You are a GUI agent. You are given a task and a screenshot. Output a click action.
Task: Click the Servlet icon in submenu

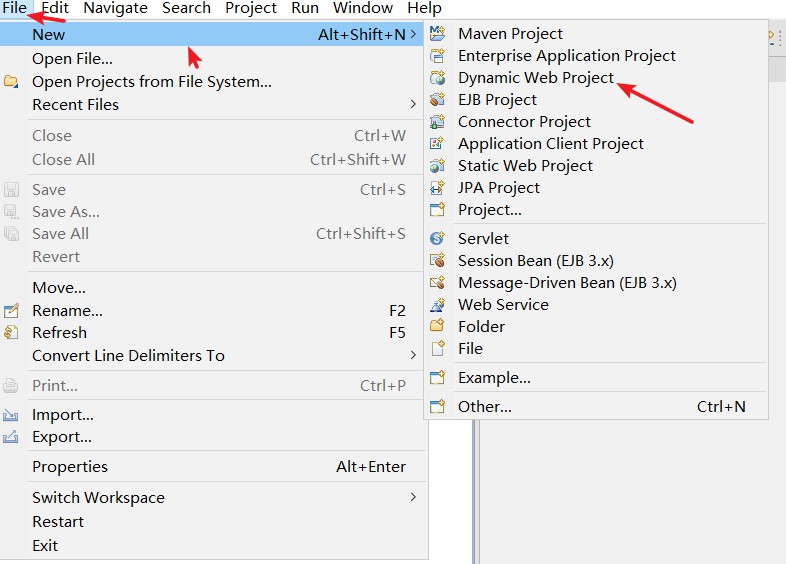437,238
